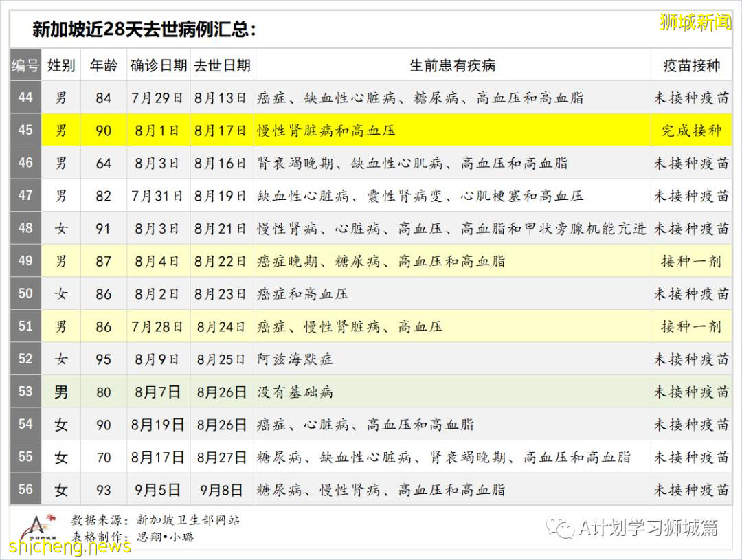Select the 姓别 column header
The image size is (742, 560).
(61, 65)
